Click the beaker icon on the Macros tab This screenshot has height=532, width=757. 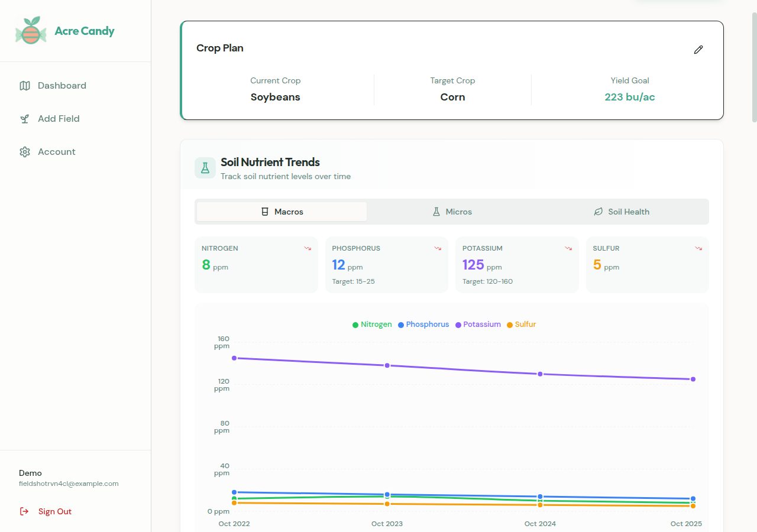(x=265, y=212)
